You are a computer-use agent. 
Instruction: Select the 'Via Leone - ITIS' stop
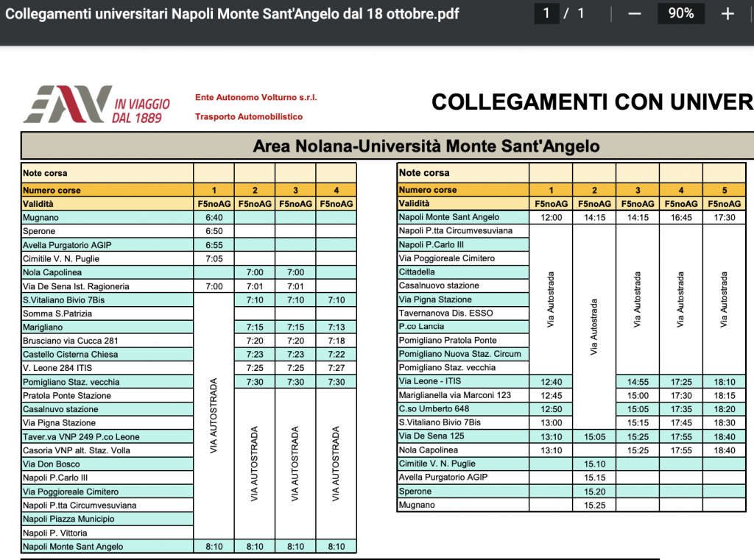click(430, 381)
